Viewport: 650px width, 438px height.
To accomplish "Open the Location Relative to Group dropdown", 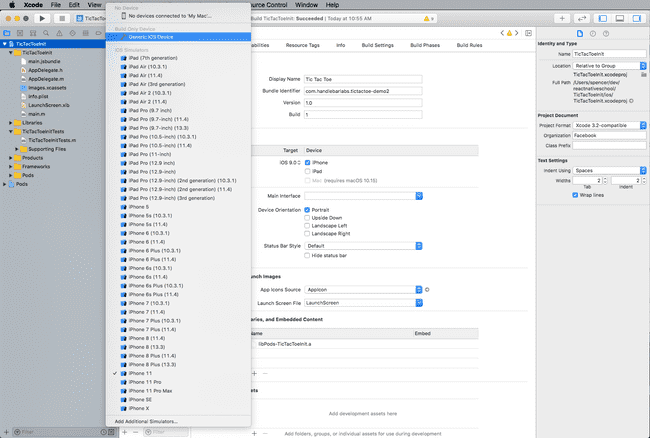I will [609, 66].
